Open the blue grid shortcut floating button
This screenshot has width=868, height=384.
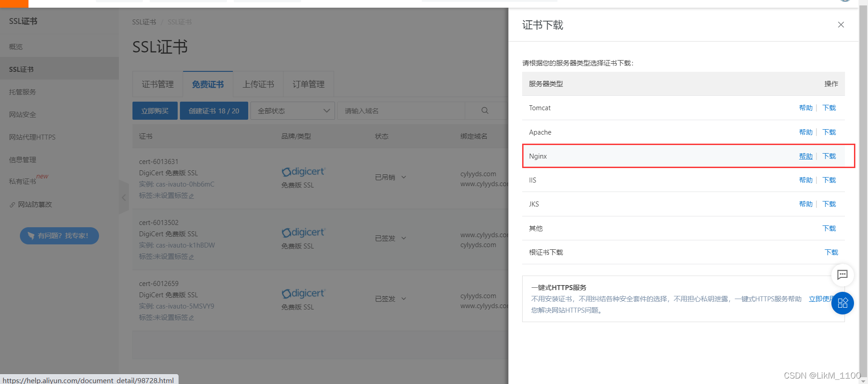pyautogui.click(x=843, y=303)
